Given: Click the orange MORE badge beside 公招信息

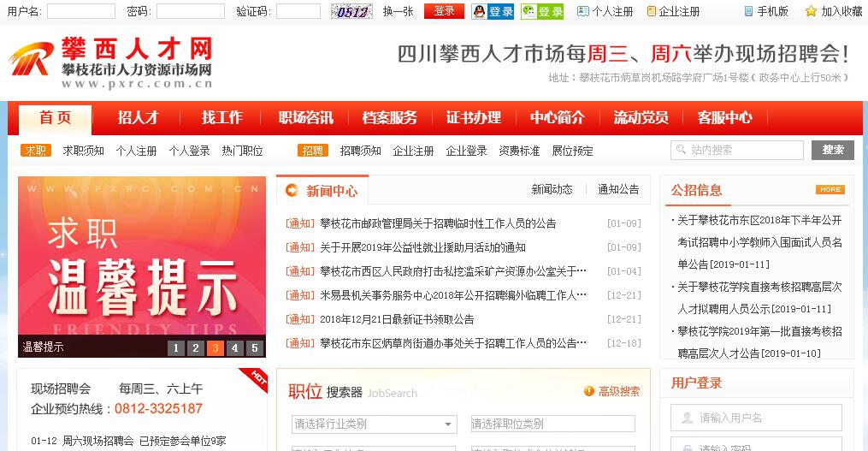Looking at the screenshot, I should [x=830, y=189].
